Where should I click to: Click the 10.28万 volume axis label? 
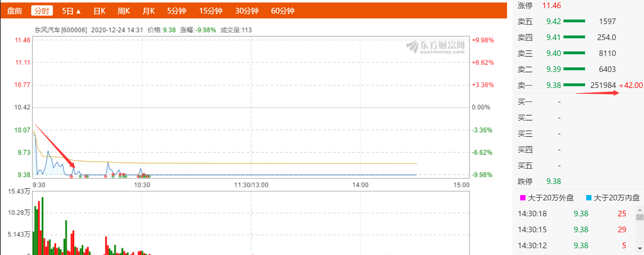click(19, 213)
